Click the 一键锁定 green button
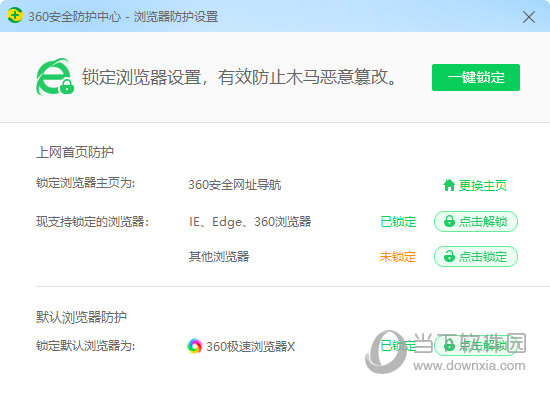Screen dimensions: 550x395 click(476, 78)
